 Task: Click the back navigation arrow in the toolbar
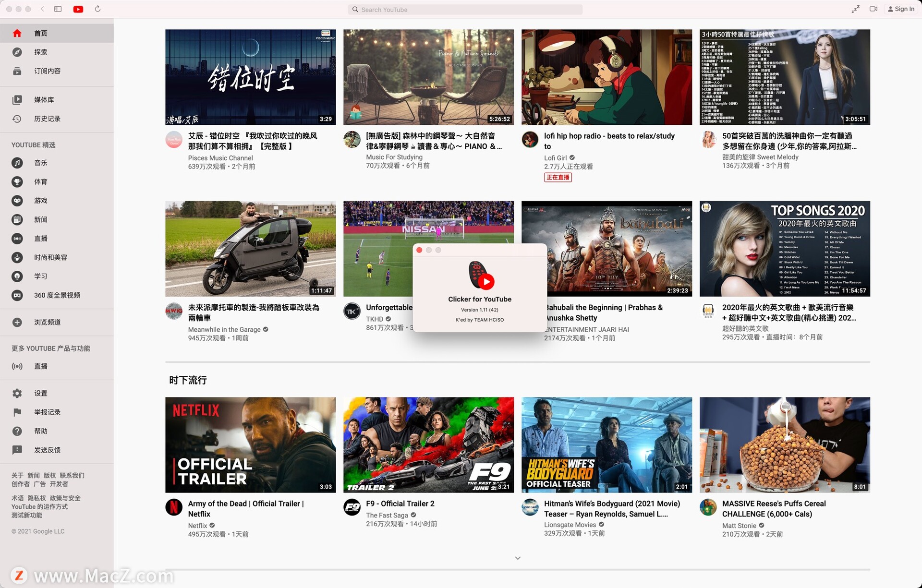43,9
